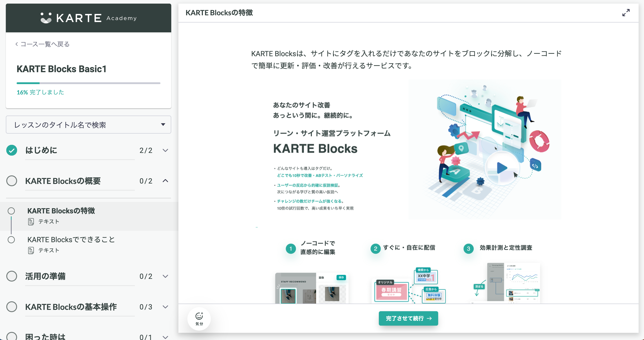The image size is (644, 340).
Task: Click the KARTE Academy logo
Action: pos(89,18)
